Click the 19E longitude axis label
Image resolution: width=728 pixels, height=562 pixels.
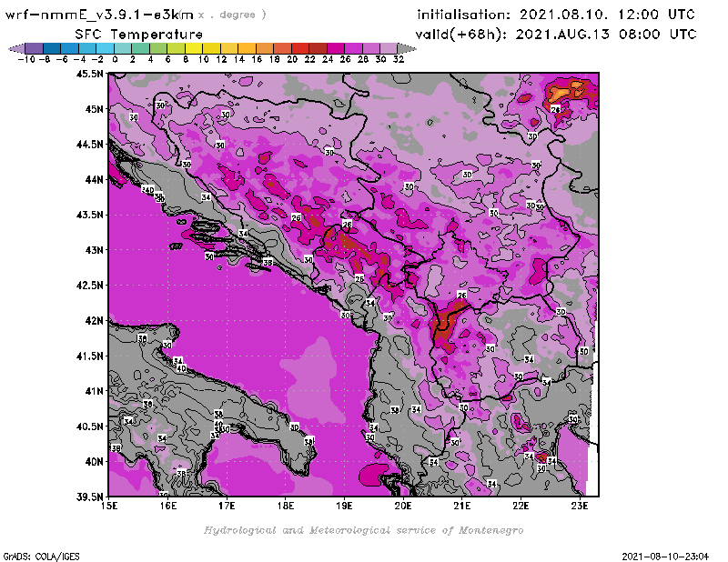pos(344,506)
